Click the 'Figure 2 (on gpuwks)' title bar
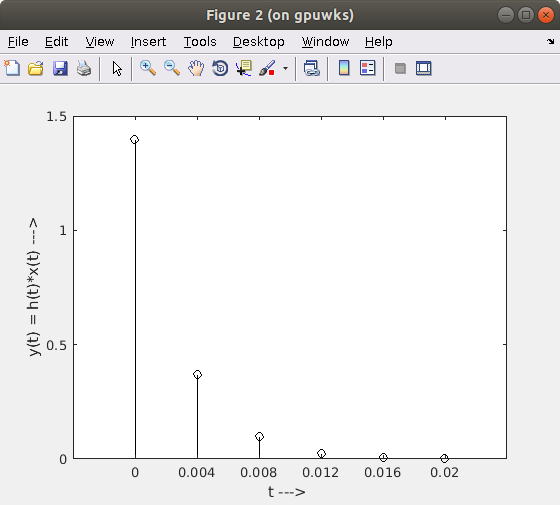Screen dimensions: 560x505 coord(280,15)
